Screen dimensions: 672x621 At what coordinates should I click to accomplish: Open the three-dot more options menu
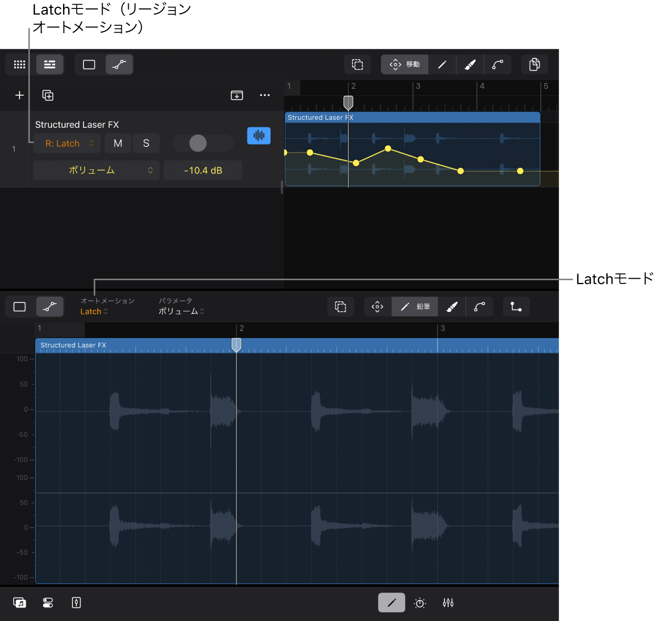point(265,95)
